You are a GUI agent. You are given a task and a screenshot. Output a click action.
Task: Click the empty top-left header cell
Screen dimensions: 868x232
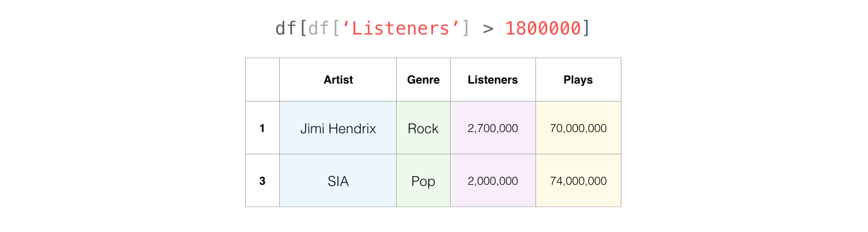tap(262, 79)
